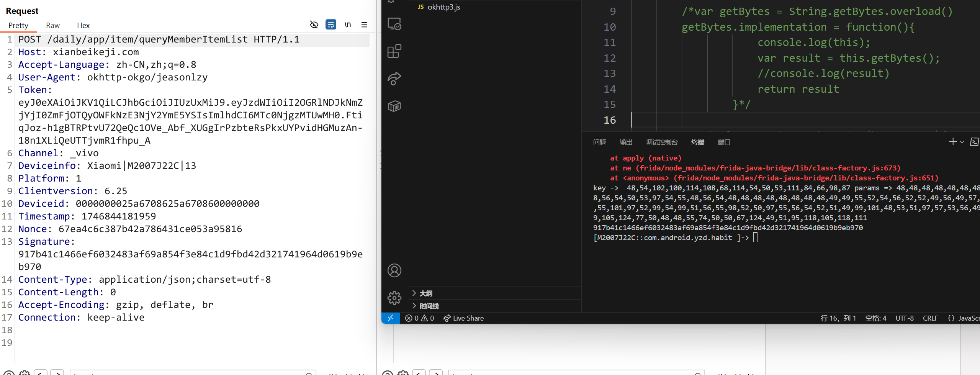Open the Request panel hamburger menu
The height and width of the screenshot is (375, 980).
(364, 25)
